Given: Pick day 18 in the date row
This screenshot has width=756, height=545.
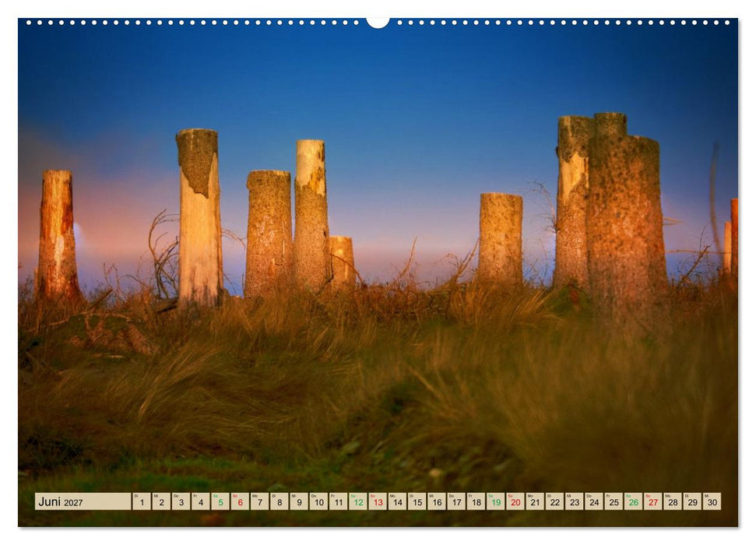Looking at the screenshot, I should click(x=476, y=501).
